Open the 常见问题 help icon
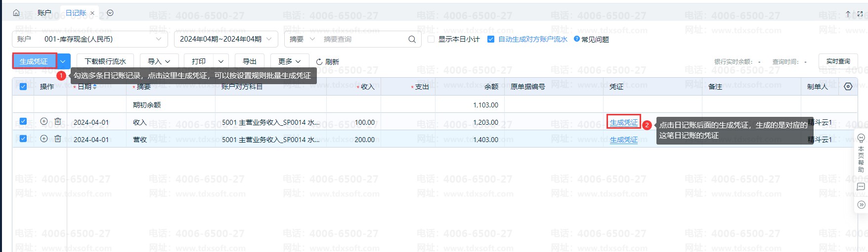This screenshot has height=252, width=868. pyautogui.click(x=576, y=39)
